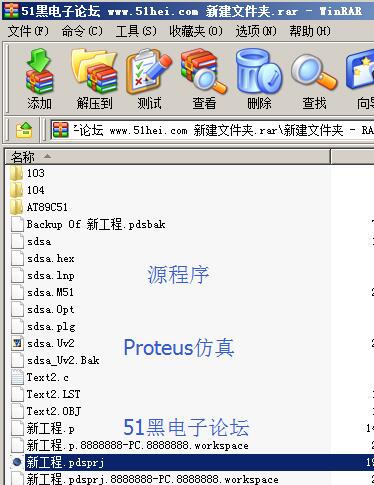Sort by the 名称 column header

tap(168, 157)
